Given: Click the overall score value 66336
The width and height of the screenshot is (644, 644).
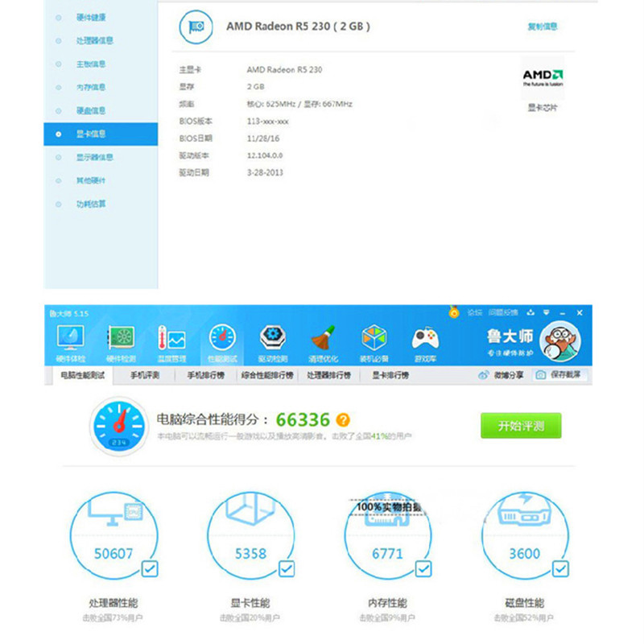Looking at the screenshot, I should (303, 419).
